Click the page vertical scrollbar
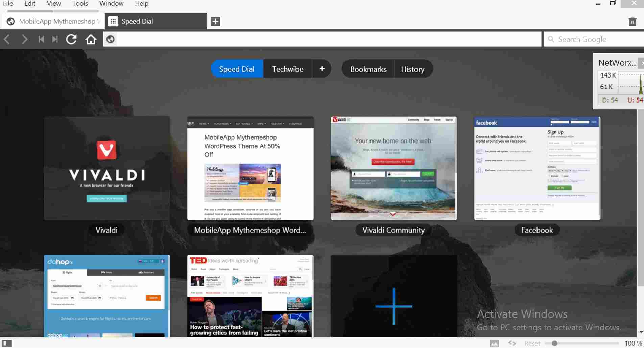 641,198
